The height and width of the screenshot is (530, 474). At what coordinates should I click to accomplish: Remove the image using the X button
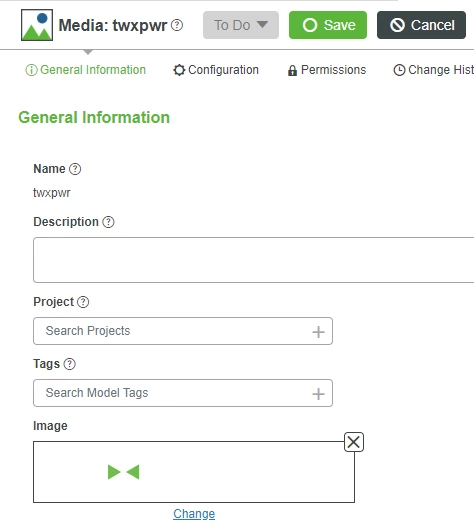coord(354,442)
